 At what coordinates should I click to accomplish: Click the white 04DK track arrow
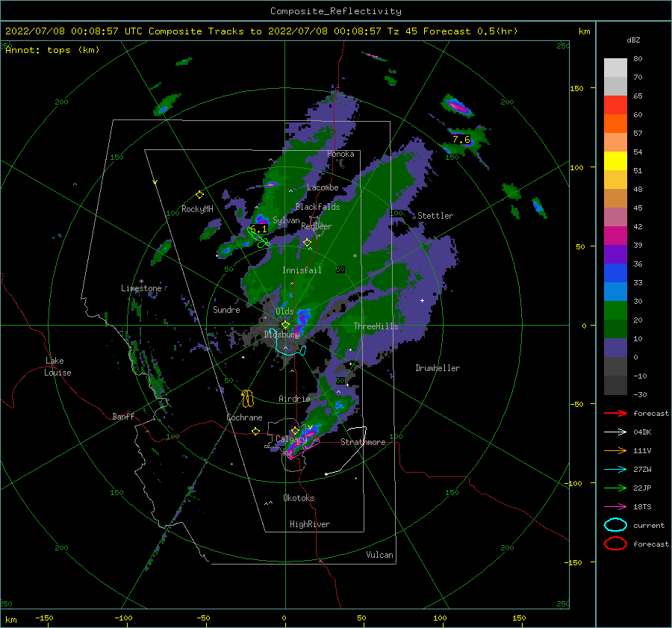tap(615, 432)
